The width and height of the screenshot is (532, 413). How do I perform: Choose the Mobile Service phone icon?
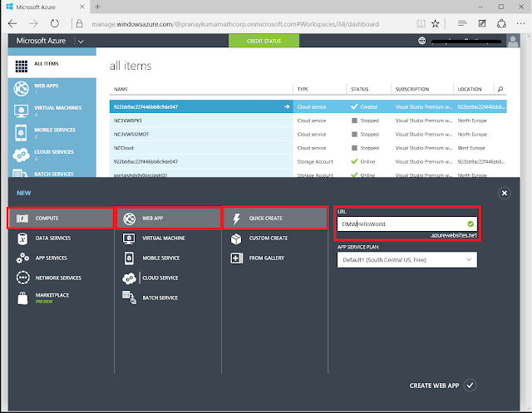pyautogui.click(x=129, y=258)
